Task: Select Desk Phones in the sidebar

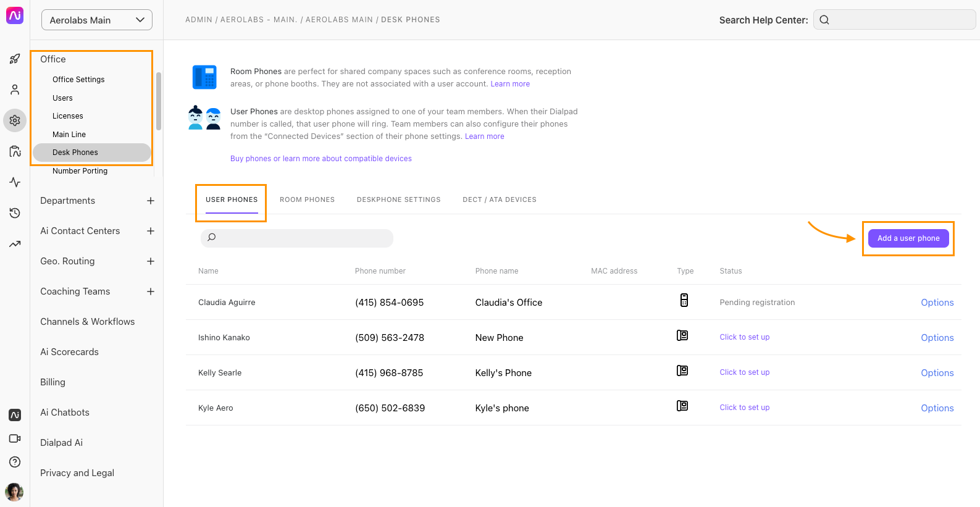Action: click(92, 153)
